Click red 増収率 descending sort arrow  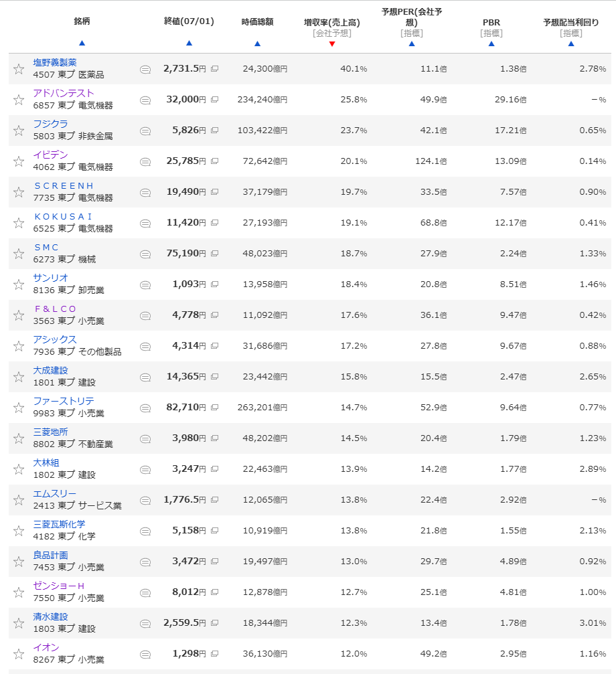pos(332,44)
